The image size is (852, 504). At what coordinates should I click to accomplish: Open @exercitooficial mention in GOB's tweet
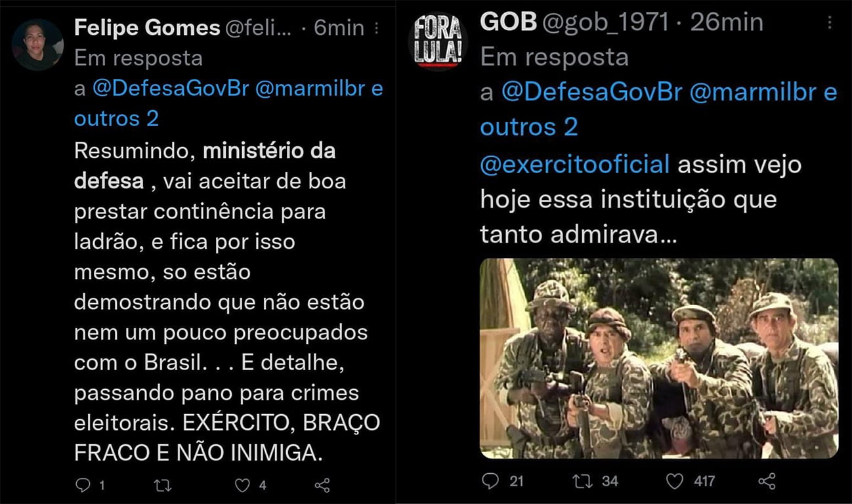coord(575,163)
